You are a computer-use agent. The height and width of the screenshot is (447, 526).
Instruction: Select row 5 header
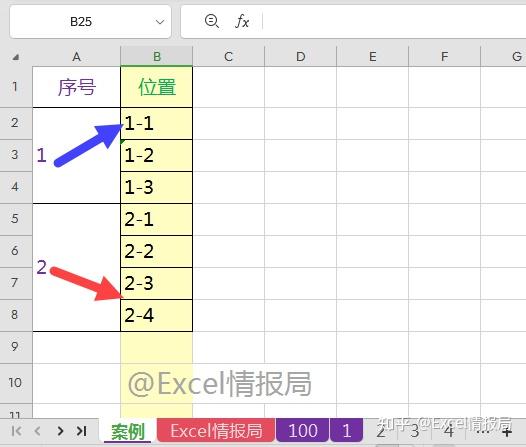tap(16, 219)
